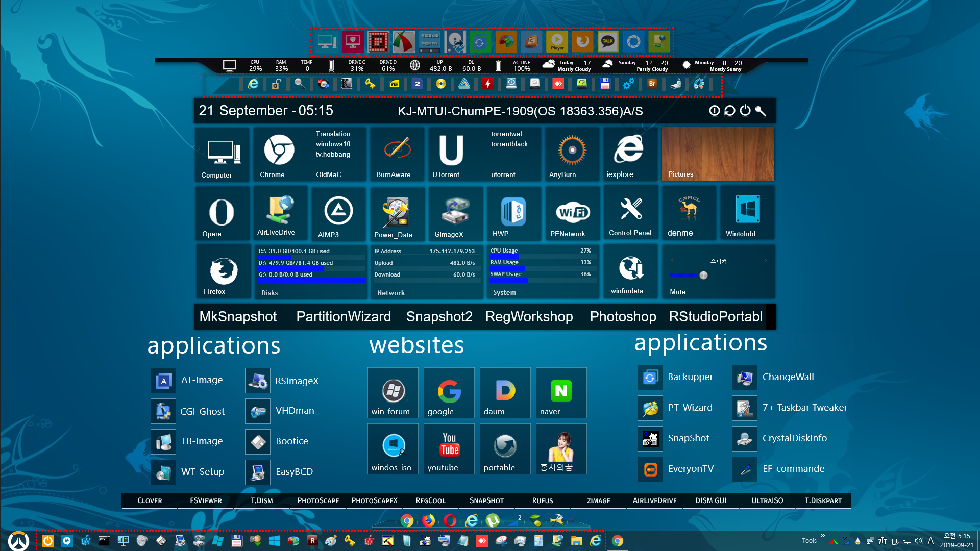980x551 pixels.
Task: Open the winfordata tile
Action: 630,271
